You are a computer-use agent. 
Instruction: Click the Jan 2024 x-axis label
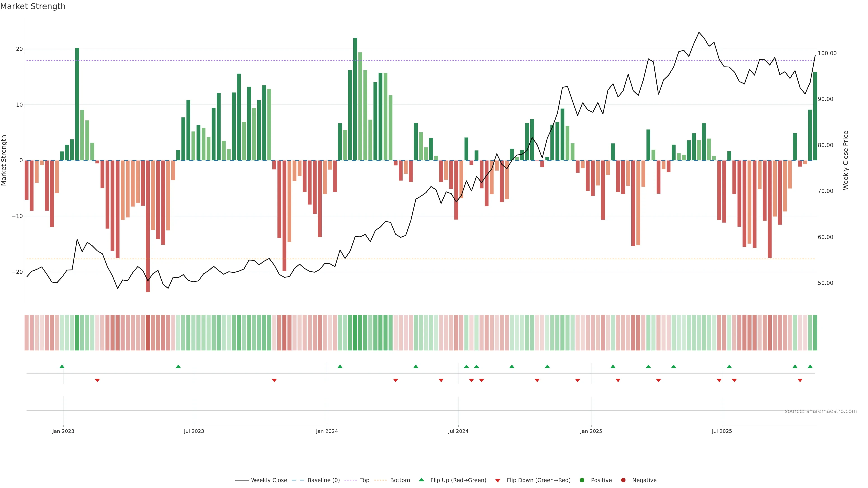click(326, 431)
